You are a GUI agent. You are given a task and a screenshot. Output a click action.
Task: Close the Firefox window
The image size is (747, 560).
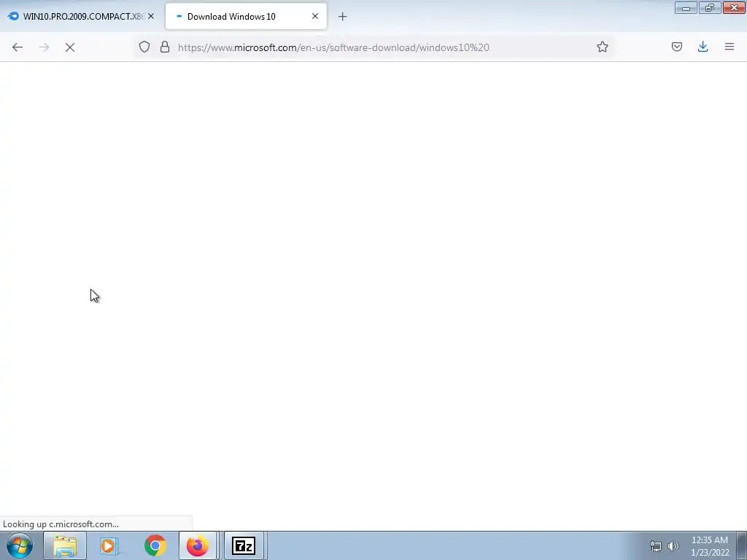(734, 7)
